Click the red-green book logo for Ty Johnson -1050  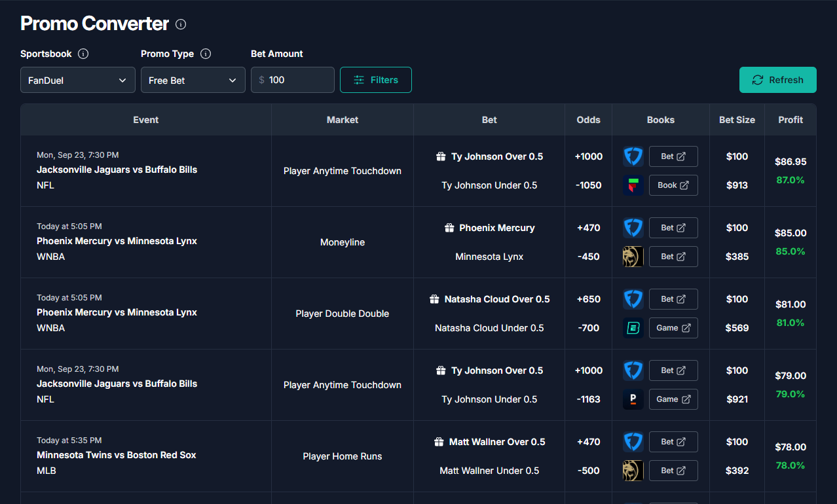pos(633,185)
